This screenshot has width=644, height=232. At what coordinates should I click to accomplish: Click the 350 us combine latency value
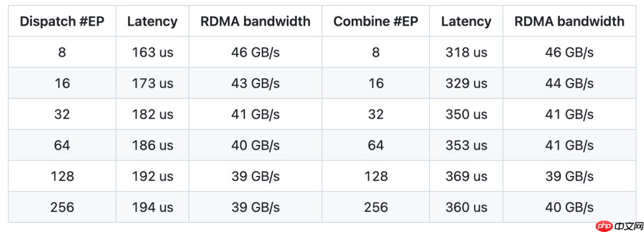click(x=466, y=114)
